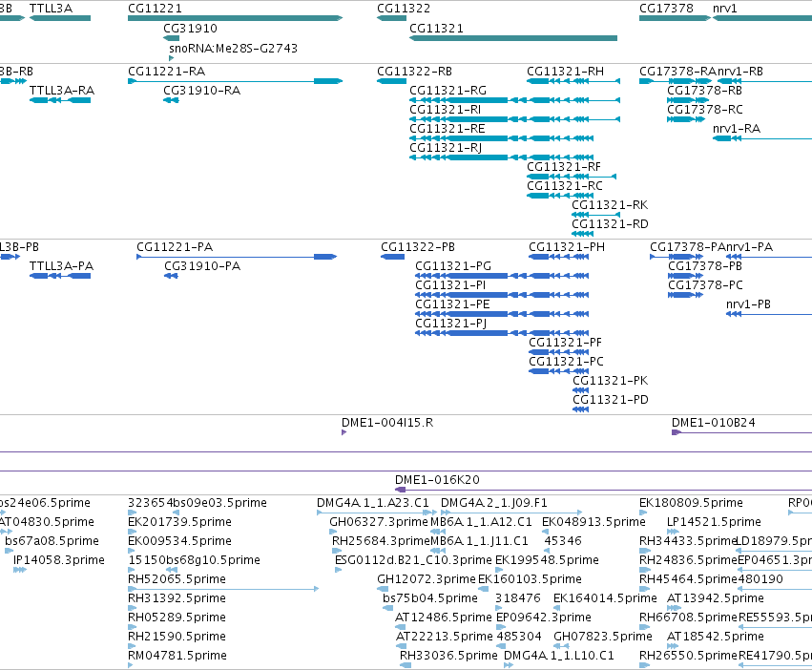Click EST DMG4A.2_1.J09.F1
812x670 pixels.
click(x=494, y=503)
